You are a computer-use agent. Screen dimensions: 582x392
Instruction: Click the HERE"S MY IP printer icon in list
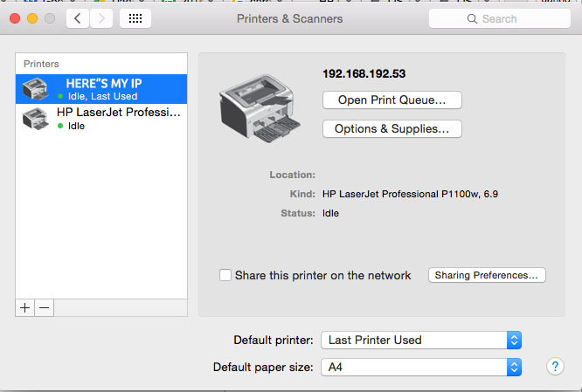[35, 89]
